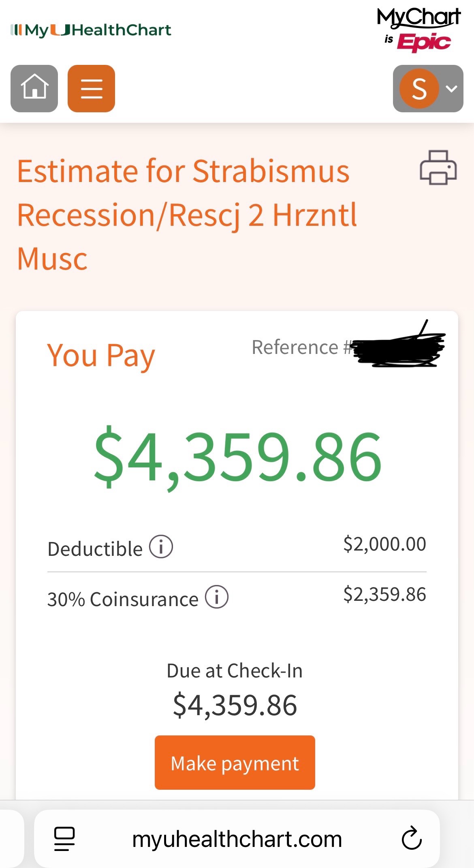This screenshot has width=474, height=868.
Task: Reload the page with the refresh icon
Action: 412,838
